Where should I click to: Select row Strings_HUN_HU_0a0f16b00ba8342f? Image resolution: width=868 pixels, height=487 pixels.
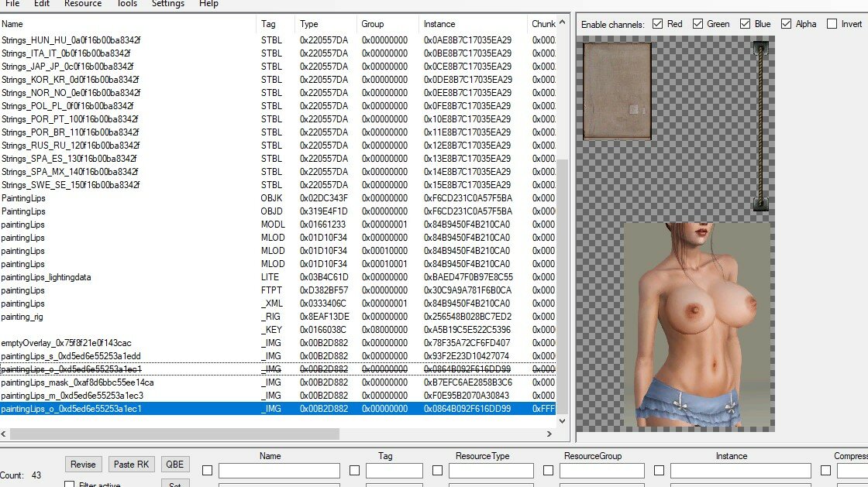pyautogui.click(x=278, y=39)
